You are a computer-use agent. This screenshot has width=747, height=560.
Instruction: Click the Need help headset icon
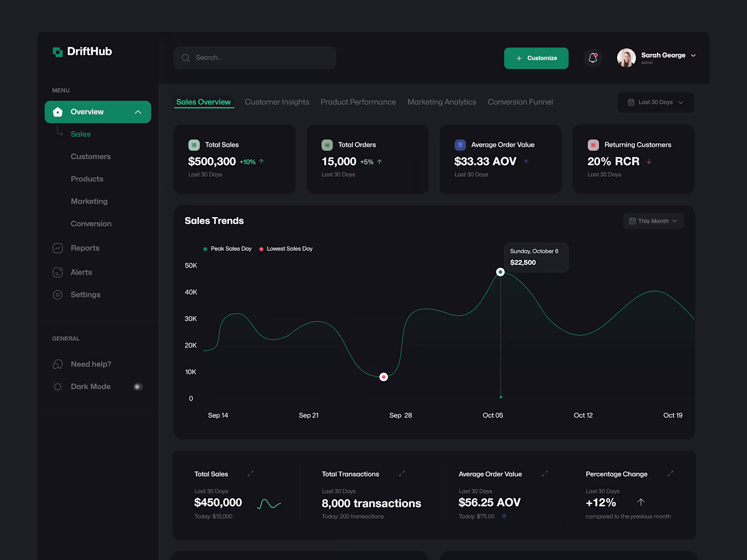tap(58, 364)
